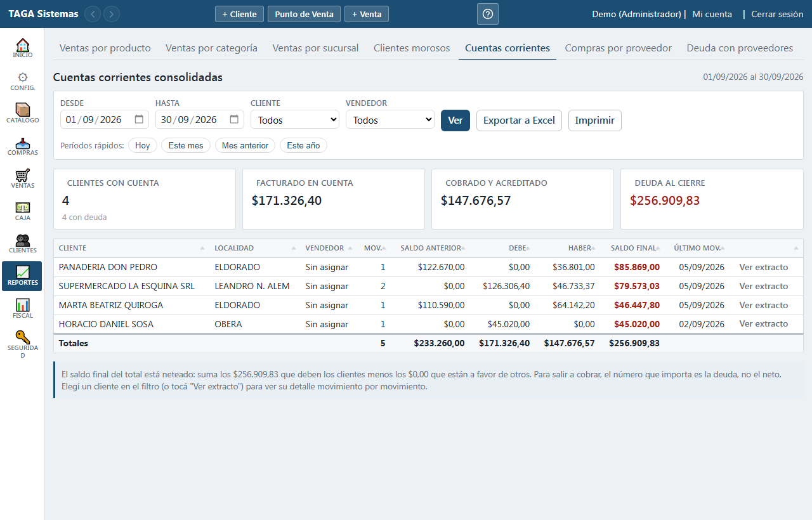
Task: Open the Caja sidebar icon
Action: pos(22,211)
